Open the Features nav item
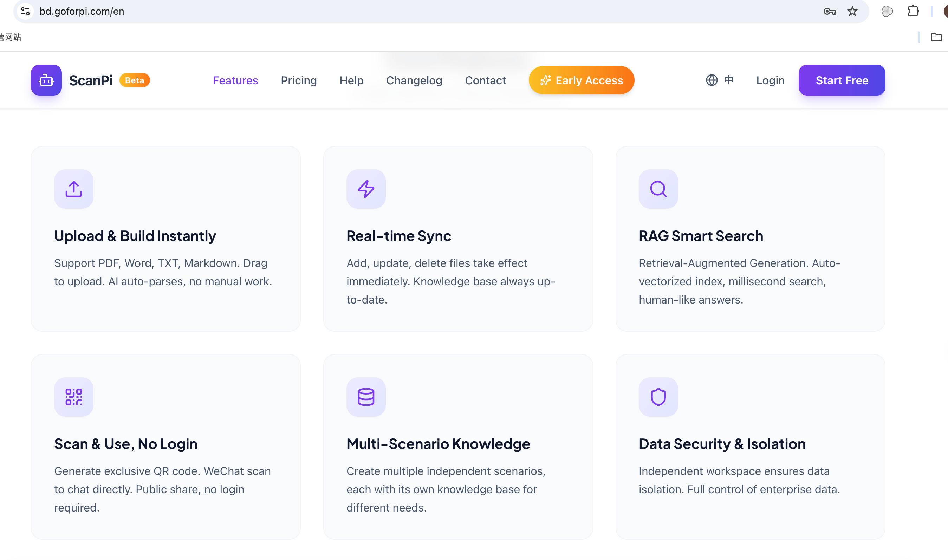 pos(235,80)
